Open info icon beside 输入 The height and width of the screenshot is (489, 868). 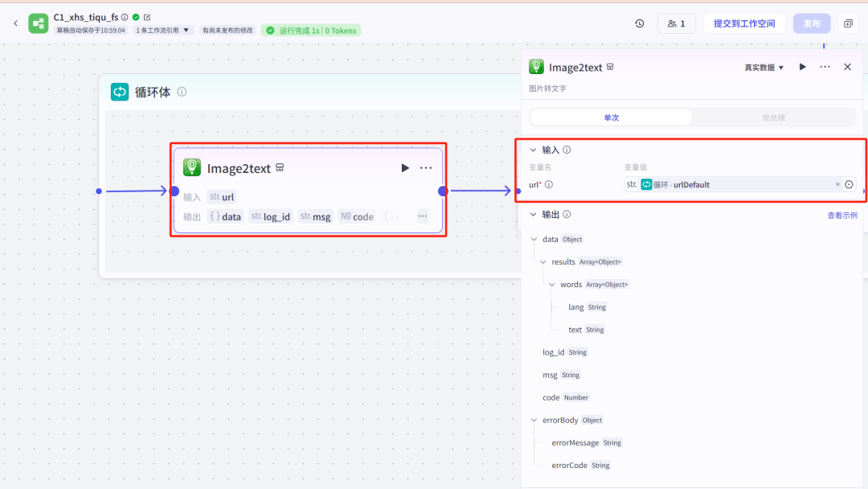pyautogui.click(x=567, y=150)
